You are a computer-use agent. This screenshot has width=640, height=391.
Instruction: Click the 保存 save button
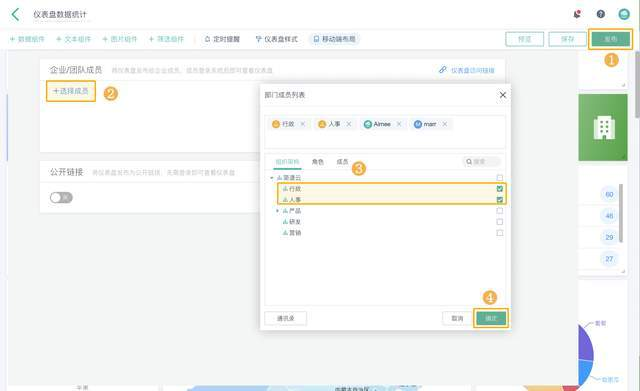567,39
